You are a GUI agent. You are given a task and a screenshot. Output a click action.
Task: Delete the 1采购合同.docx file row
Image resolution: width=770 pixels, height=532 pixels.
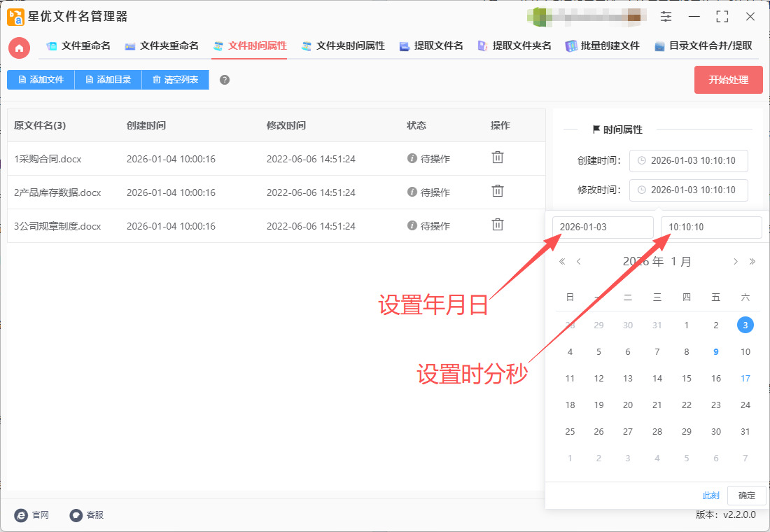[497, 158]
